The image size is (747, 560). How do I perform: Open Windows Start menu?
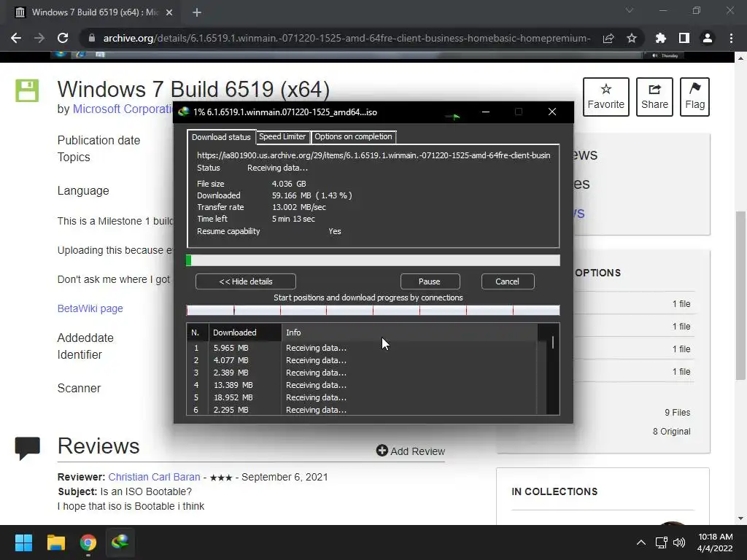pyautogui.click(x=23, y=542)
